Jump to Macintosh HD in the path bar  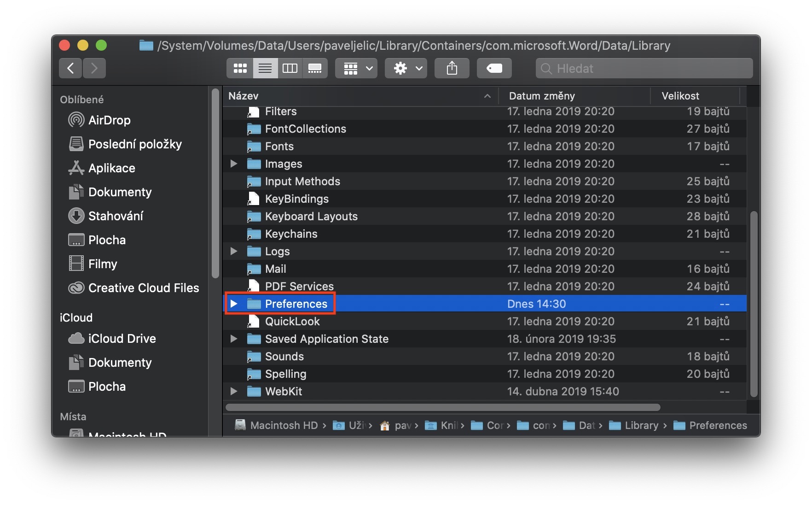277,425
